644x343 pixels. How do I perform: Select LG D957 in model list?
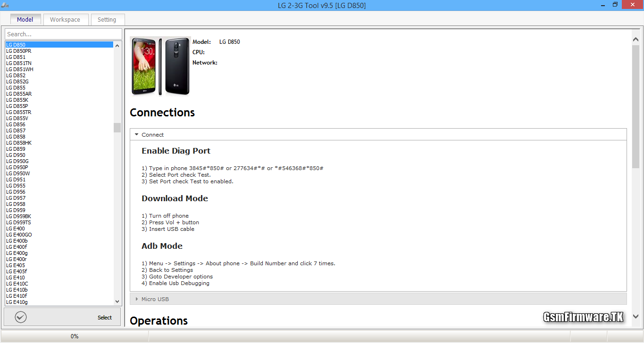[59, 198]
